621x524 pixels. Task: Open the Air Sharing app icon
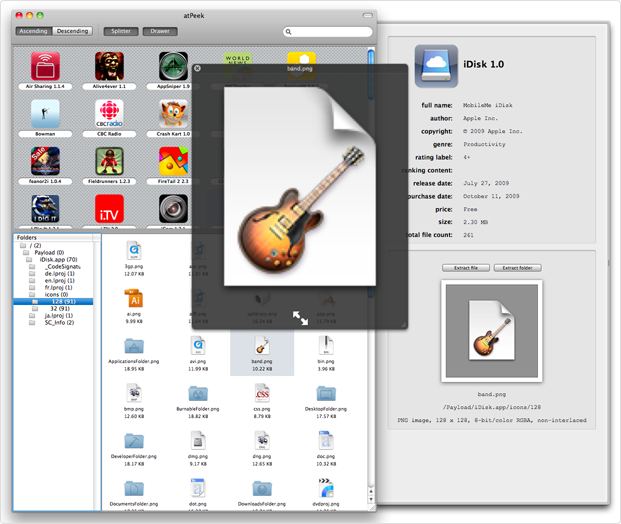pos(45,68)
